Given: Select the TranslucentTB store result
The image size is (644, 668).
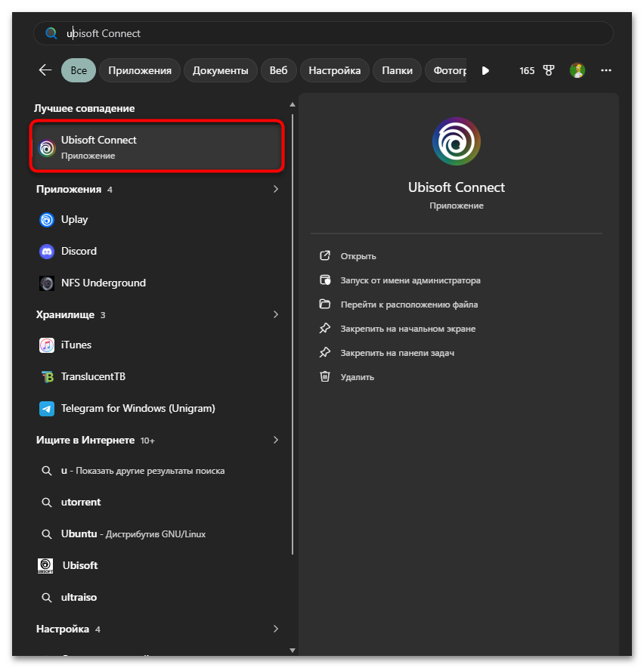Looking at the screenshot, I should [157, 376].
